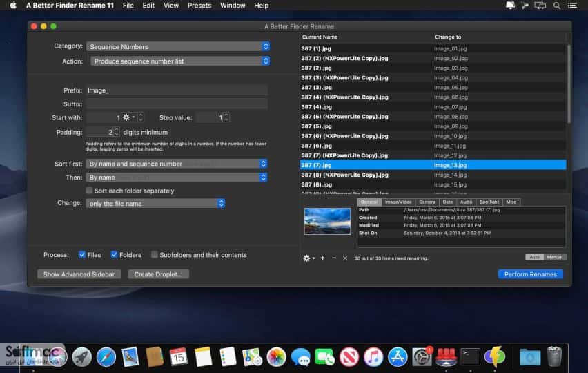Open the Then sort dropdown showing By name
The width and height of the screenshot is (588, 373).
click(x=177, y=177)
